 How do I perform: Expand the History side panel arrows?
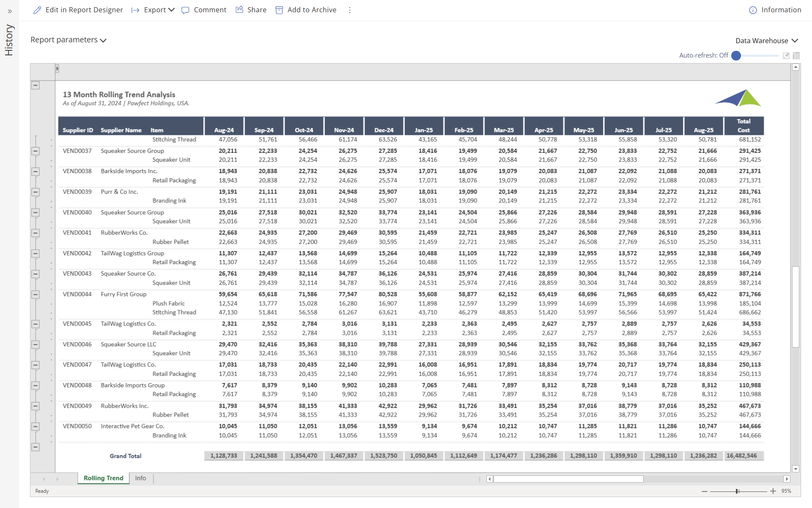coord(10,11)
